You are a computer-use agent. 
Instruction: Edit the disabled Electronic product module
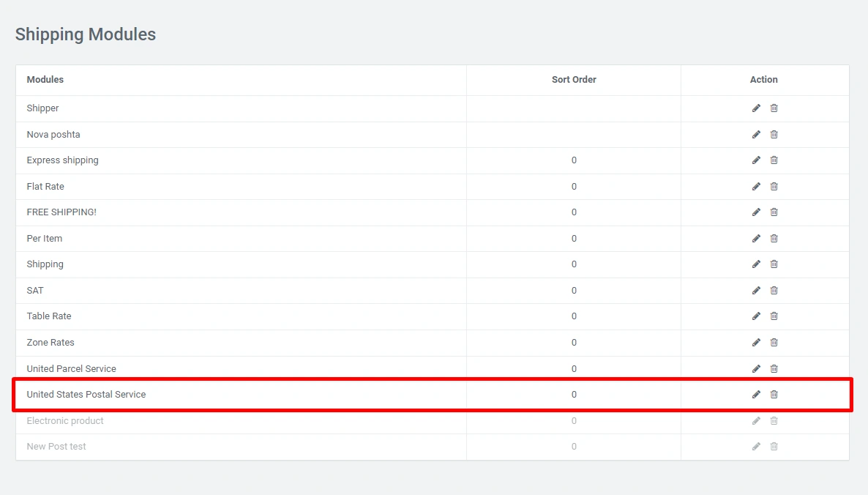pos(756,421)
